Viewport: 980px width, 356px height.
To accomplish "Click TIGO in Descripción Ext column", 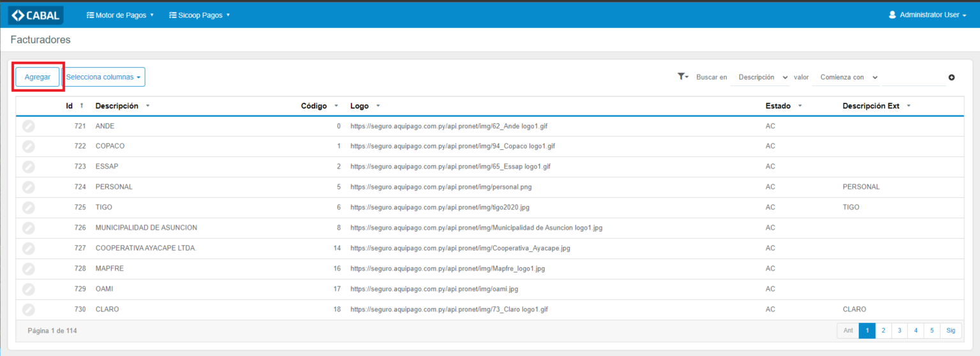I will (x=851, y=207).
